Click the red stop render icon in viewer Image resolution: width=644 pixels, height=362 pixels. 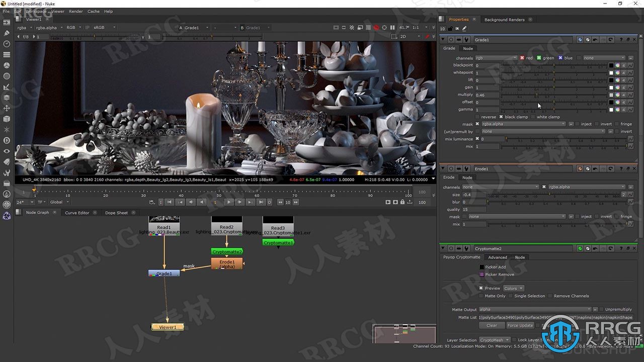click(376, 28)
